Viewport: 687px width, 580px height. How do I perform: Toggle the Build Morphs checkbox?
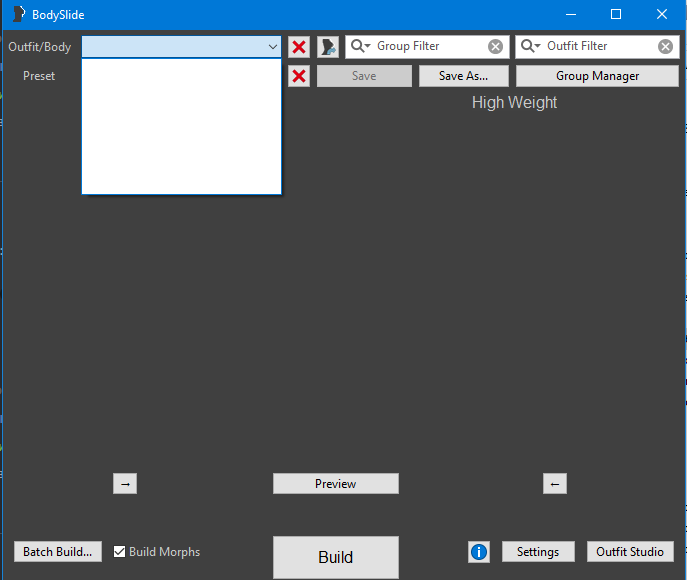pos(120,552)
